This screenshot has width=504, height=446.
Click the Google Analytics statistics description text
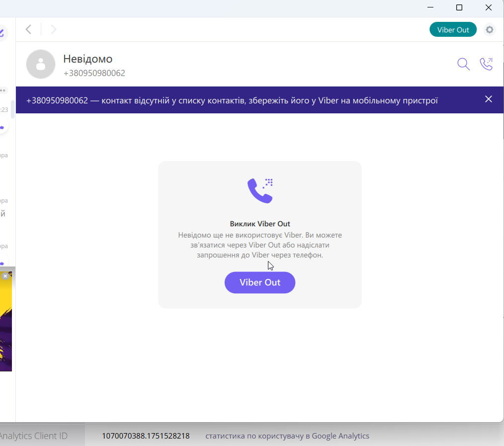[x=287, y=436]
